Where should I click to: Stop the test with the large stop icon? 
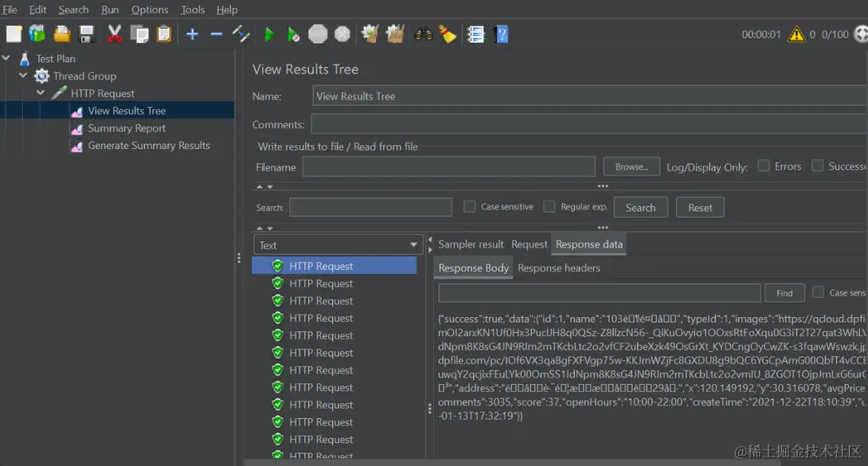point(318,34)
